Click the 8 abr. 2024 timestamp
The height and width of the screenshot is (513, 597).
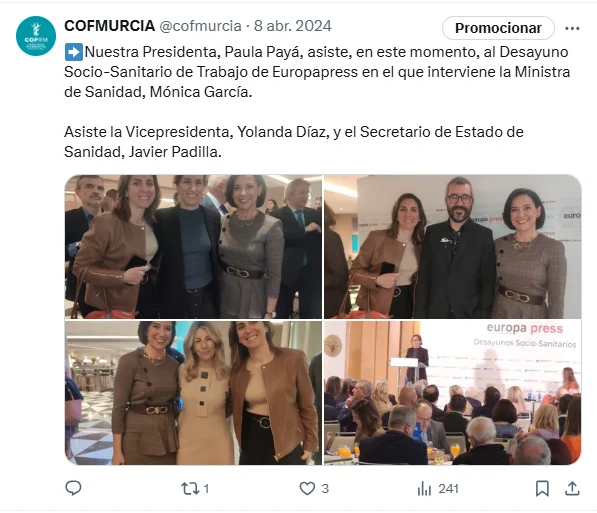tap(292, 26)
